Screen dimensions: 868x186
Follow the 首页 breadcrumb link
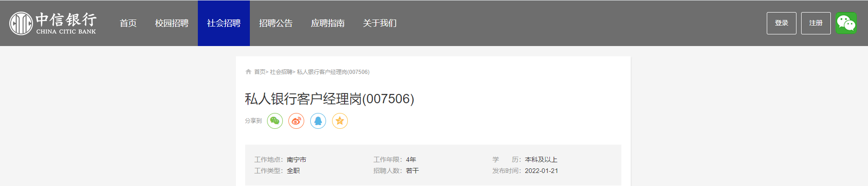pyautogui.click(x=260, y=72)
